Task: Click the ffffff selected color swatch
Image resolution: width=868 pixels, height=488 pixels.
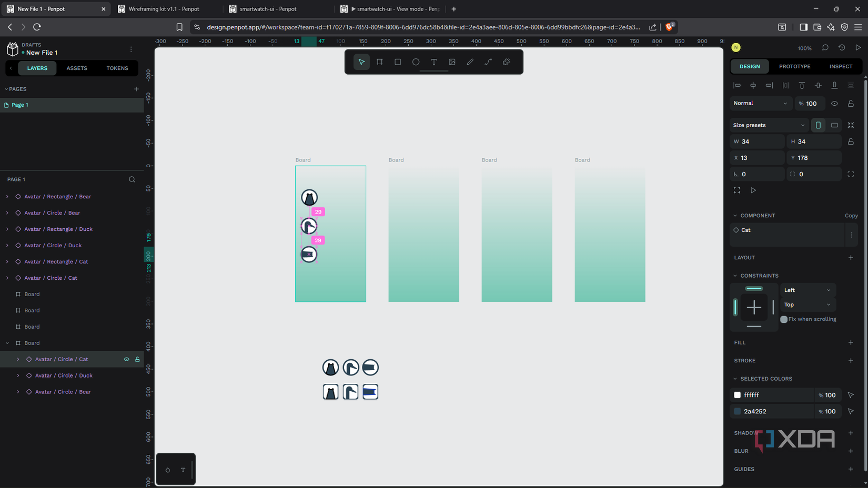Action: [x=737, y=395]
